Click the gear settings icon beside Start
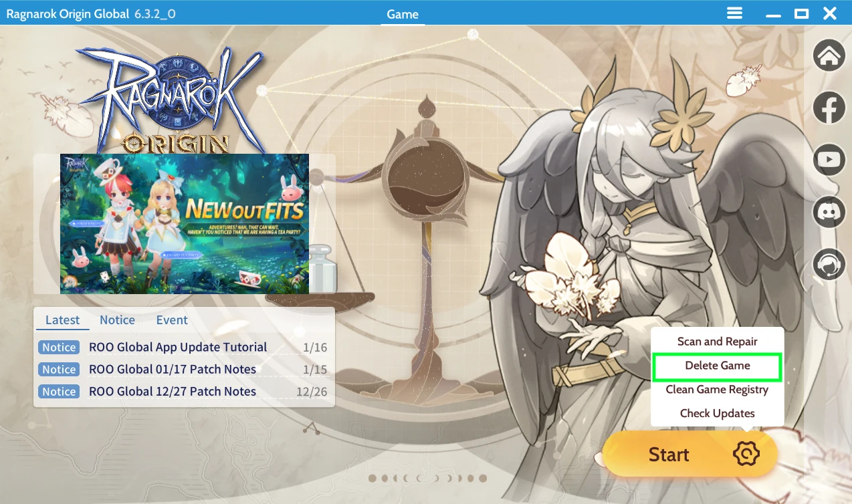 pos(746,455)
